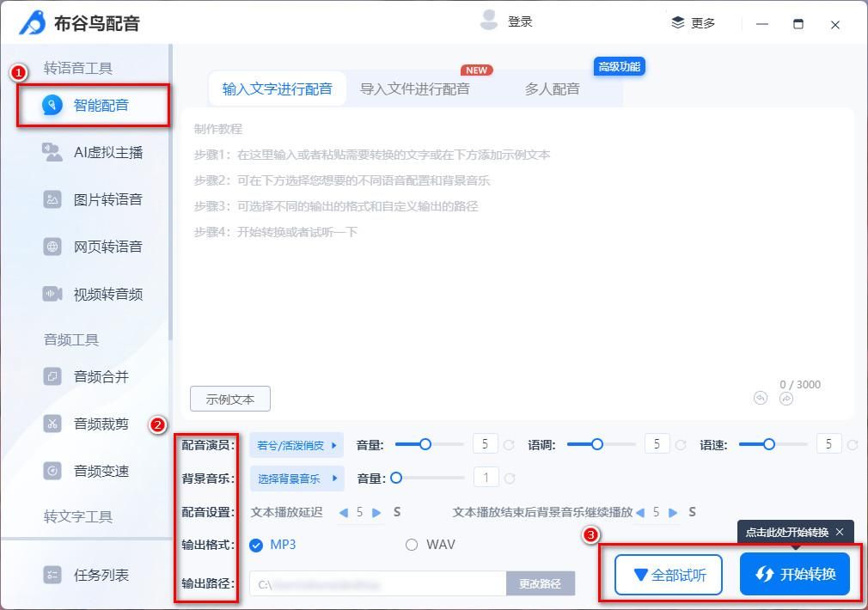
Task: Adjust the 语速 slider handle
Action: (x=769, y=444)
